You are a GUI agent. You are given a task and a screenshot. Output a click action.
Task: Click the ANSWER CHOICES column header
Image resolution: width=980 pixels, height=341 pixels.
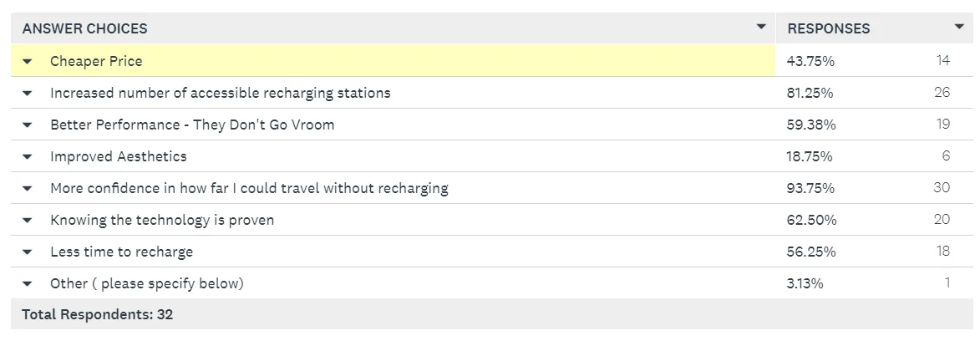(x=85, y=28)
